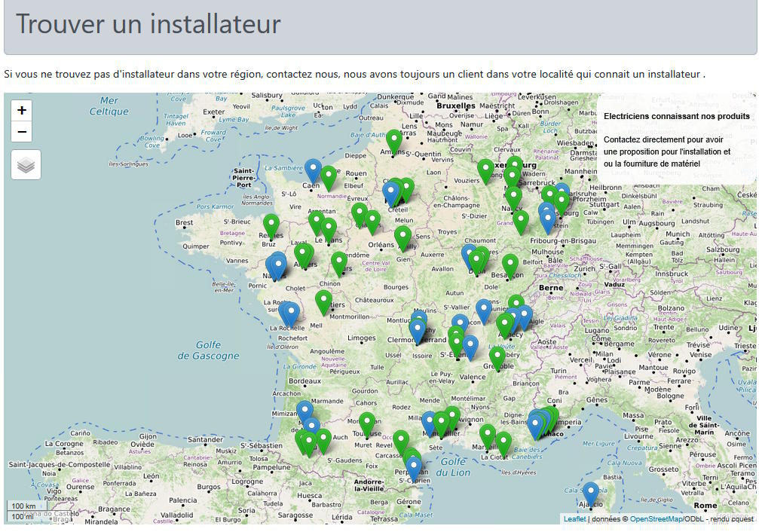Click the blue marker near Clermont-Ferrand
Viewport: 759px width, 532px height.
[x=418, y=332]
